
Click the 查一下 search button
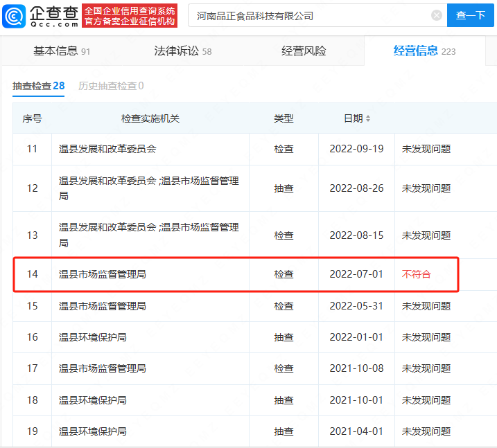[470, 15]
